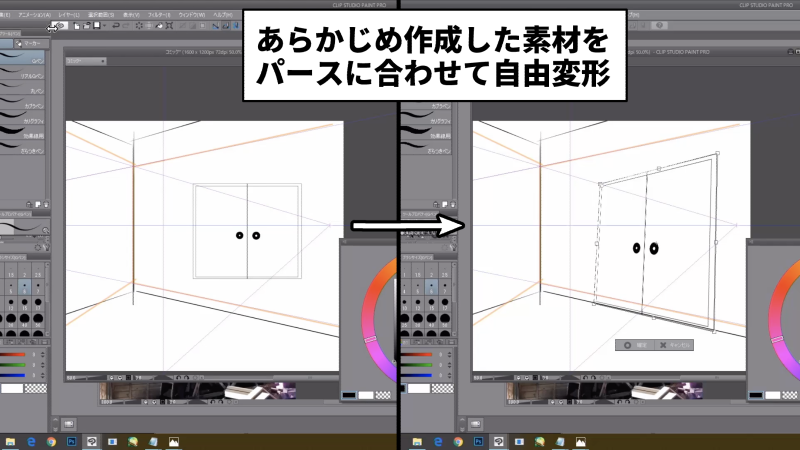Image resolution: width=800 pixels, height=450 pixels.
Task: Select カリグラフィ brush in left sub tool list
Action: click(x=22, y=117)
